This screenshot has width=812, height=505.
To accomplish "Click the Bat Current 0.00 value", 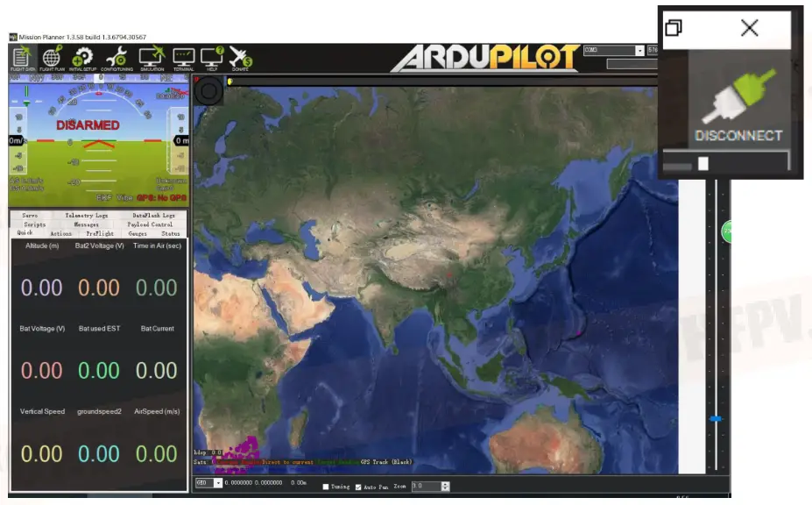I will point(157,371).
